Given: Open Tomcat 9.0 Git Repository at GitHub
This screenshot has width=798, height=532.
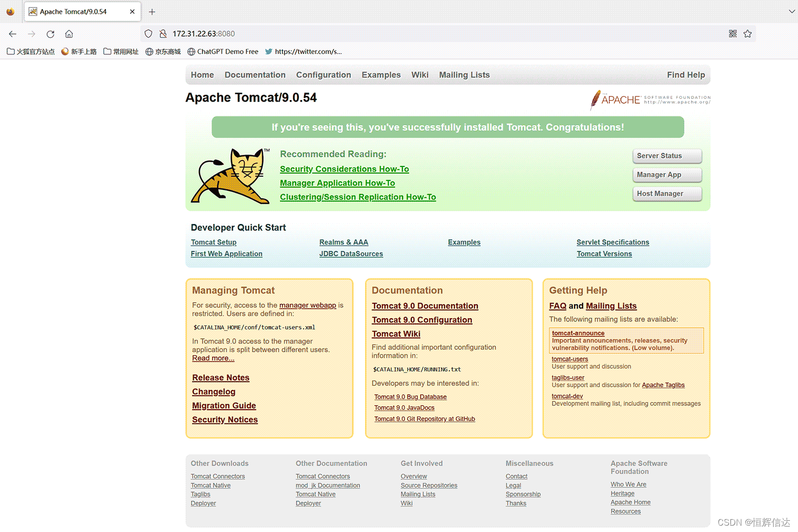Looking at the screenshot, I should pyautogui.click(x=425, y=419).
